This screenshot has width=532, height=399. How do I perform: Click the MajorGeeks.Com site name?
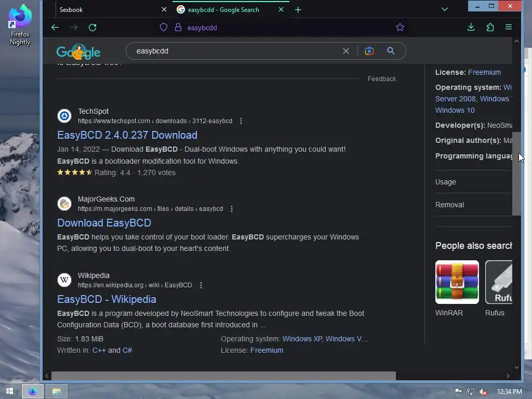pos(106,199)
